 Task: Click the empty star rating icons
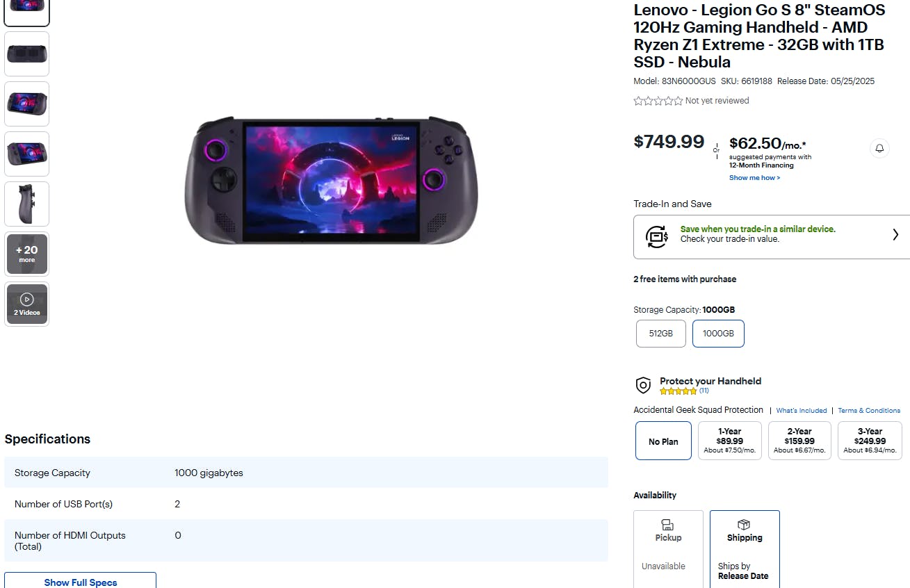[x=658, y=101]
